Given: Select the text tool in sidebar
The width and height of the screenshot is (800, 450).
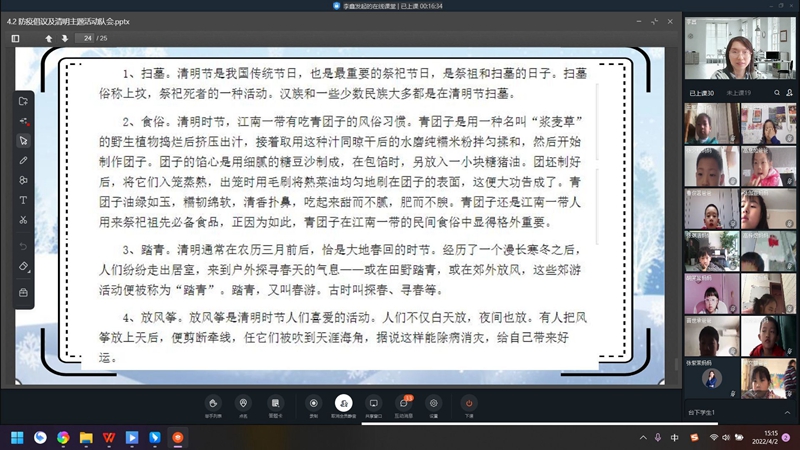Looking at the screenshot, I should tap(23, 200).
